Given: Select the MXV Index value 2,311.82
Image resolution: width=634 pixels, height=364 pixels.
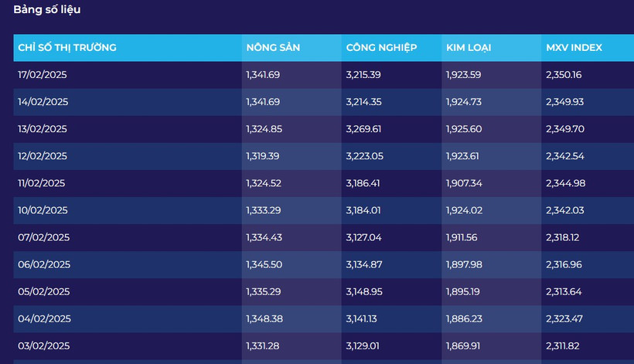Looking at the screenshot, I should click(562, 345).
